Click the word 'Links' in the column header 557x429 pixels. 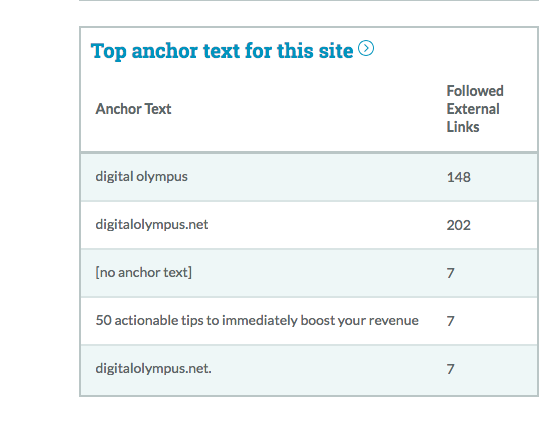click(463, 127)
